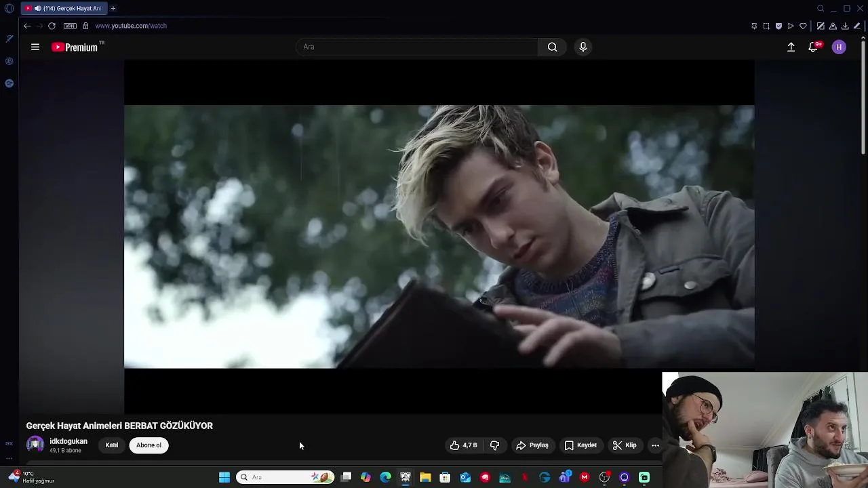
Task: Launch Microsoft Edge from the taskbar
Action: [x=386, y=477]
